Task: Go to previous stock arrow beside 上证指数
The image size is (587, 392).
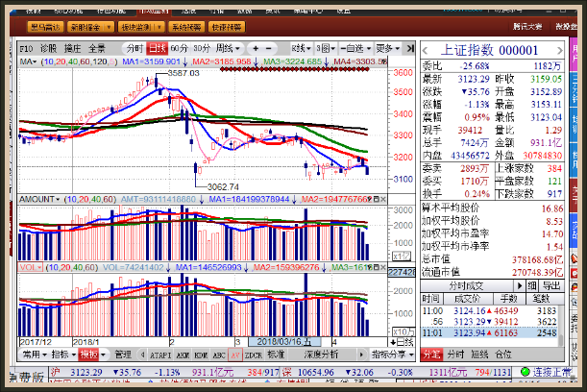Action: click(x=425, y=51)
